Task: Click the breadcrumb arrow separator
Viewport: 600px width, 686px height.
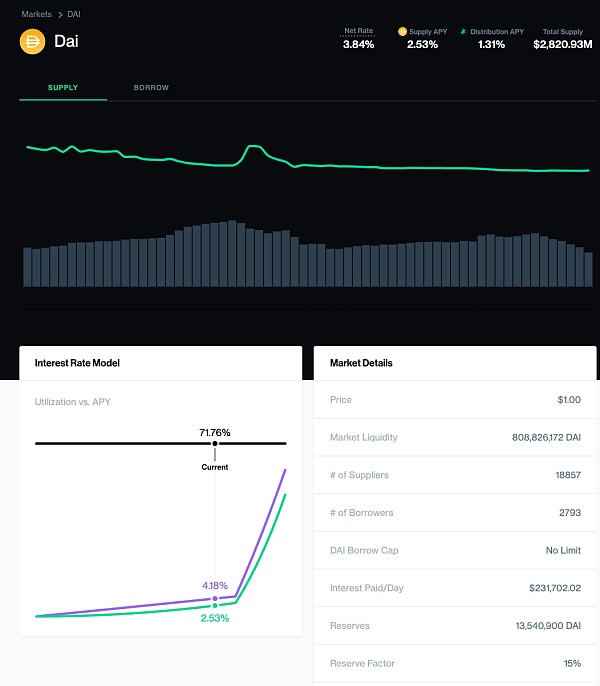Action: coord(60,15)
